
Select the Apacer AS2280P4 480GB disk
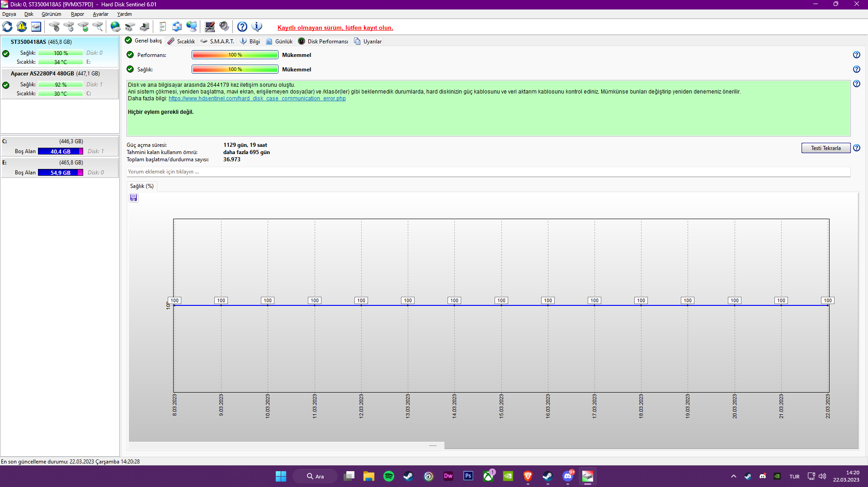pyautogui.click(x=60, y=83)
